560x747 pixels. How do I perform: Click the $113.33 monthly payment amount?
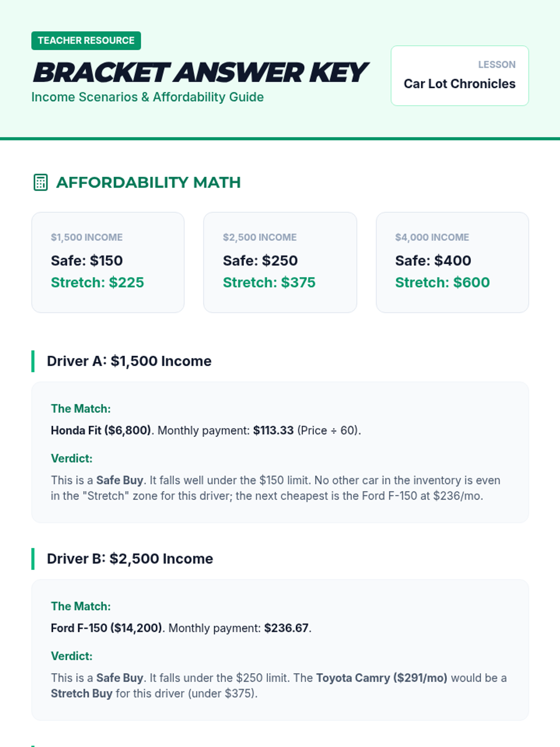click(x=273, y=430)
